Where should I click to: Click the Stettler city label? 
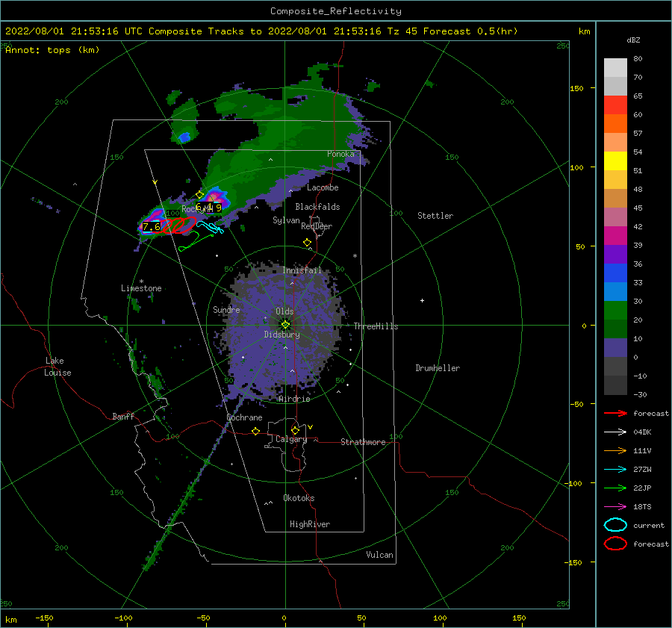435,216
